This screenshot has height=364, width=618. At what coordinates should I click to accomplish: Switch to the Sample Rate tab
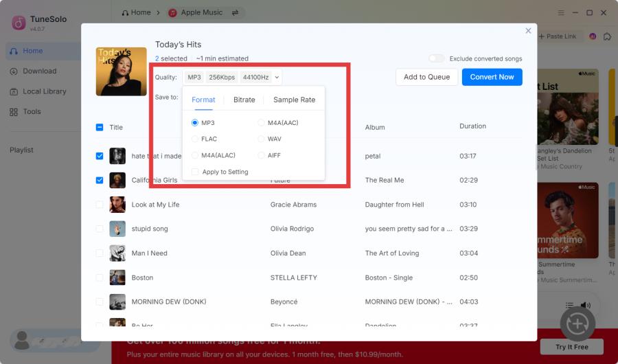(x=295, y=100)
